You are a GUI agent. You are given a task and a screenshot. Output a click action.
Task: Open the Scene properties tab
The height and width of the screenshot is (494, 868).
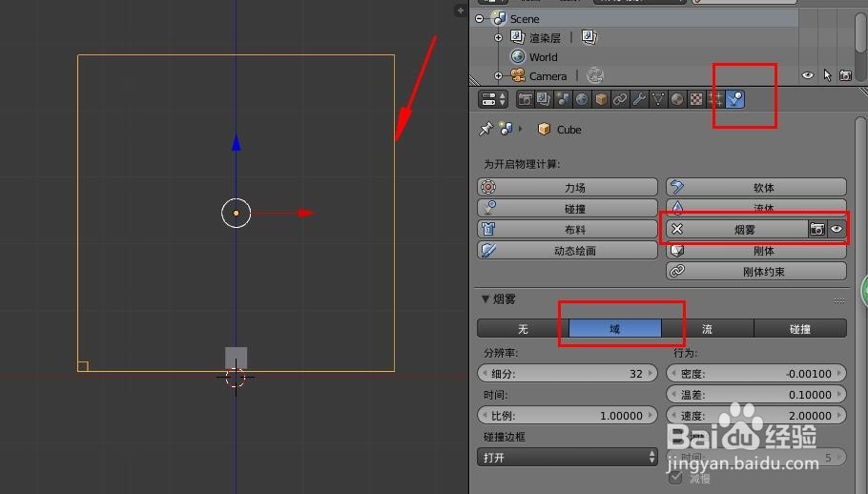[563, 99]
